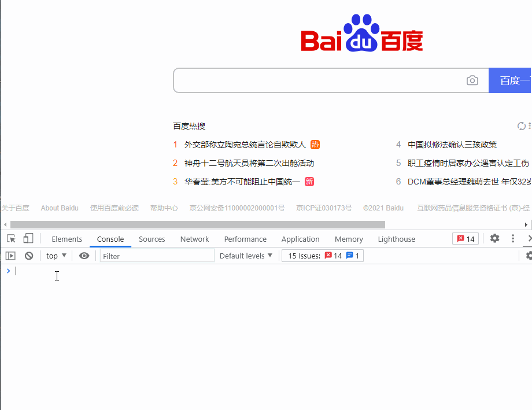Click the horizontal scrollbar thumb

pos(197,225)
